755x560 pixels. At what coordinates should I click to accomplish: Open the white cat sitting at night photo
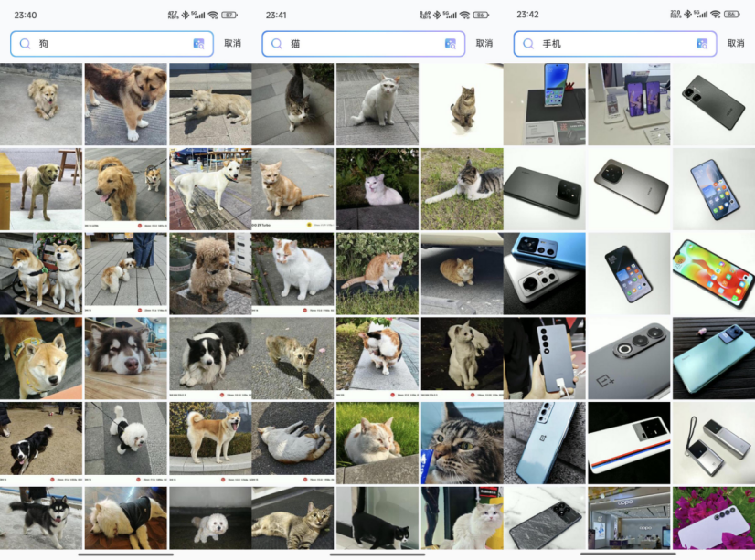[x=463, y=358]
